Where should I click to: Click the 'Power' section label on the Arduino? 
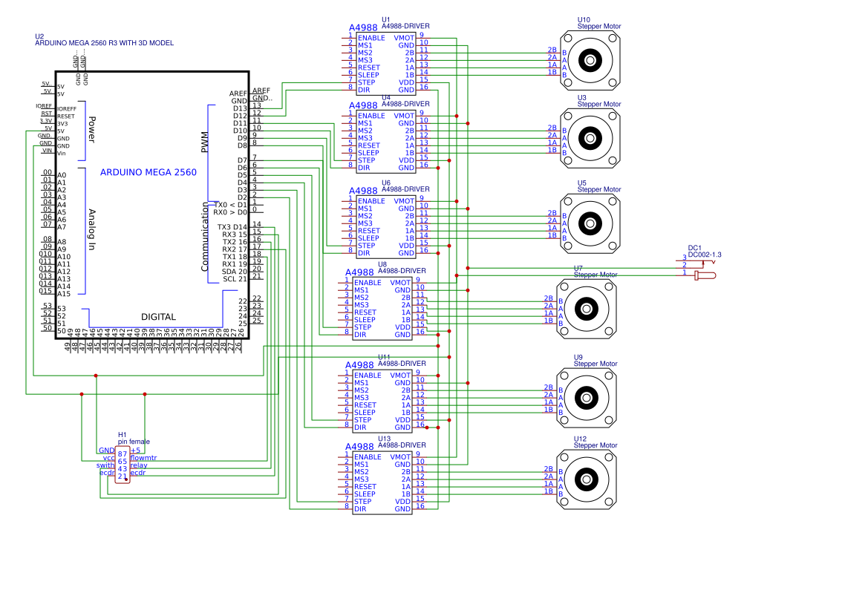click(92, 129)
